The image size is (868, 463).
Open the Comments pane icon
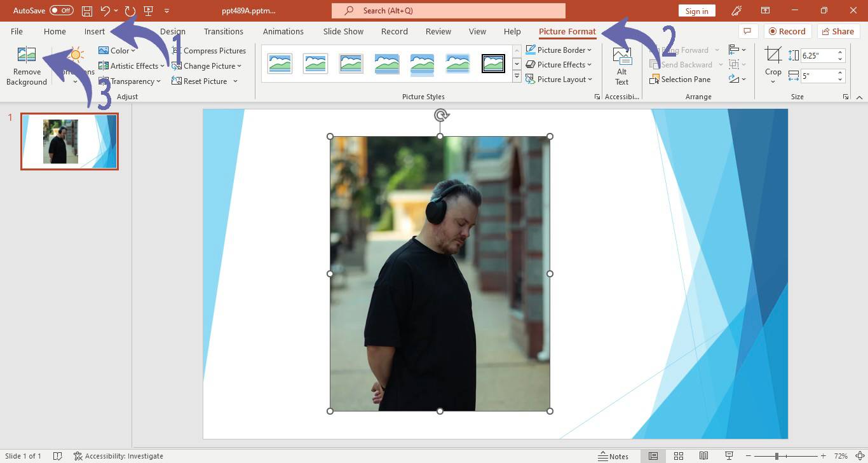pos(748,31)
